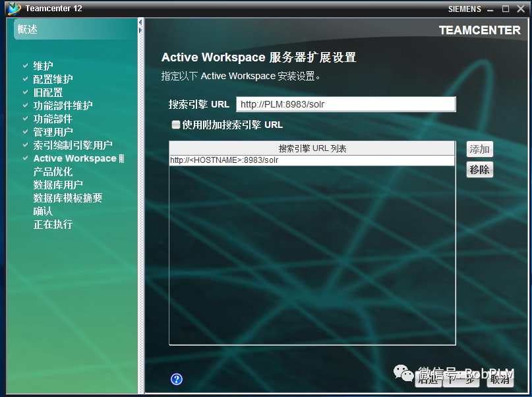Click the 搜索引擎 URL 列表 column header
This screenshot has width=532, height=397.
(312, 148)
